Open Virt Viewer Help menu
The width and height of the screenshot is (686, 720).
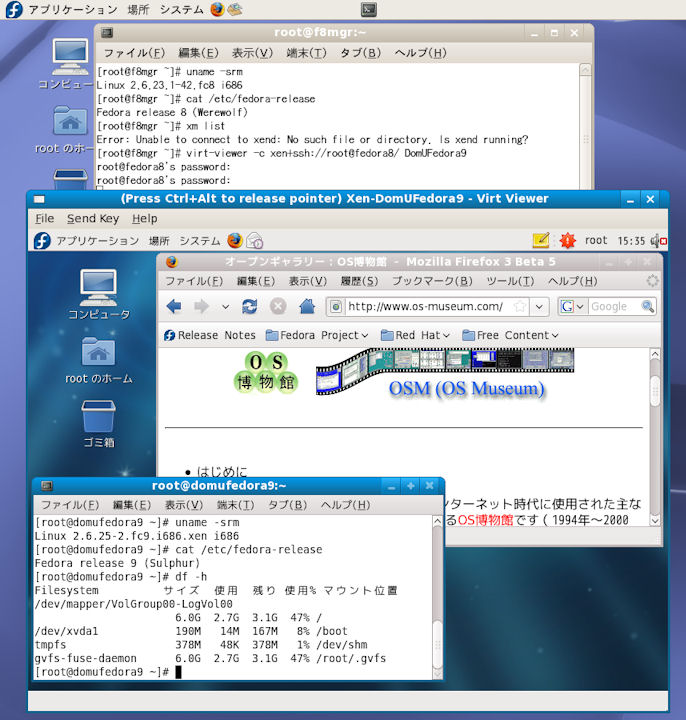pyautogui.click(x=145, y=219)
